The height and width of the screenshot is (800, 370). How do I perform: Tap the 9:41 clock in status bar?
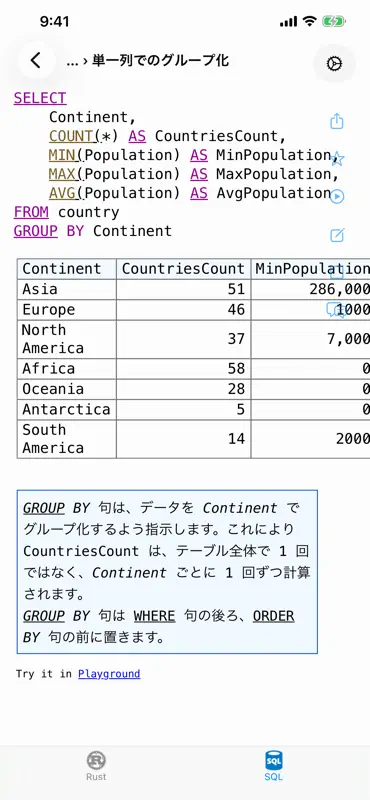click(54, 21)
